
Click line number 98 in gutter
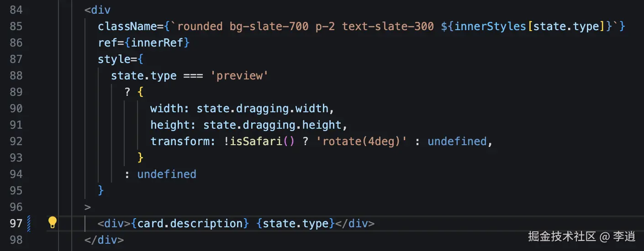[x=16, y=240]
